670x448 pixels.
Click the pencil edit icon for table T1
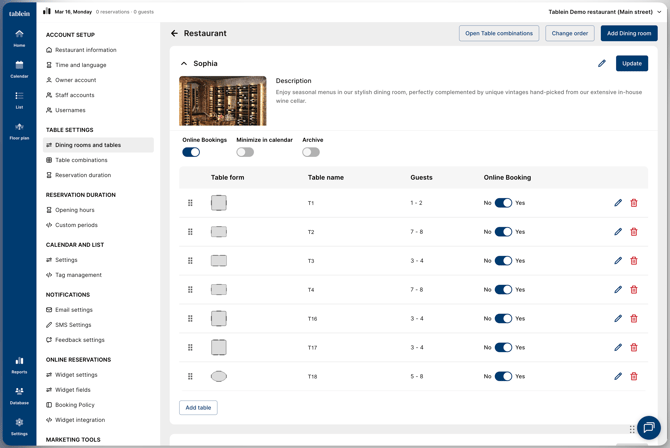(x=618, y=203)
